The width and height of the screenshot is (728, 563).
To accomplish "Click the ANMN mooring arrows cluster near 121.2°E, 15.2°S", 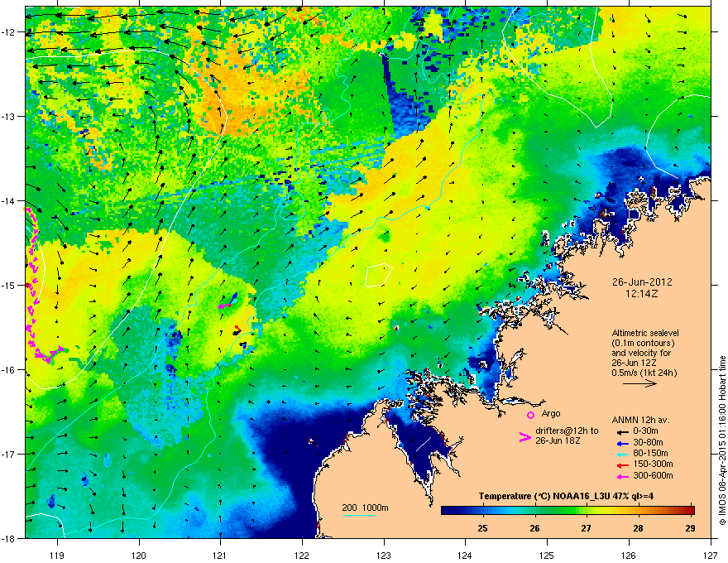I will click(228, 301).
